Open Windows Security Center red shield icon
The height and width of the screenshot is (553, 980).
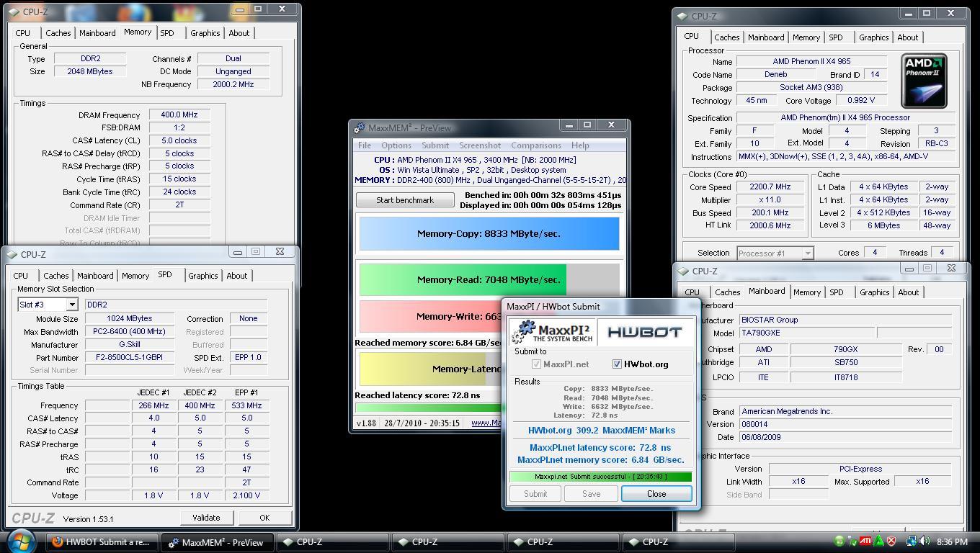coord(891,541)
